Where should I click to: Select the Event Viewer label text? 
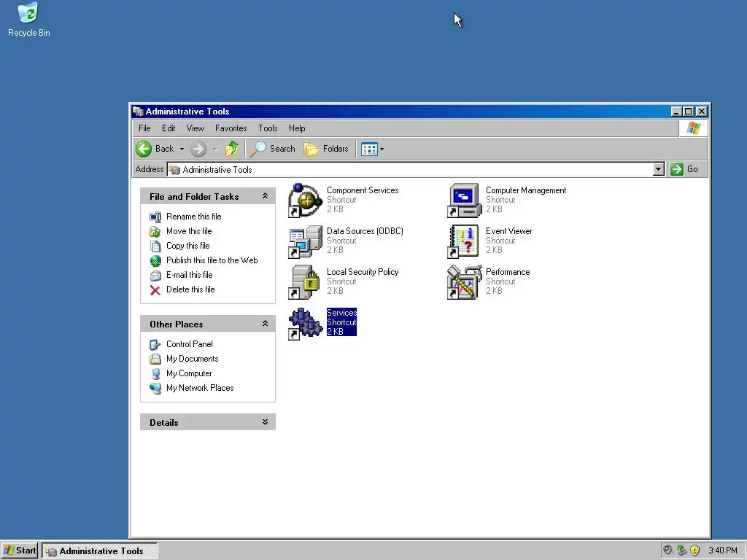coord(508,231)
